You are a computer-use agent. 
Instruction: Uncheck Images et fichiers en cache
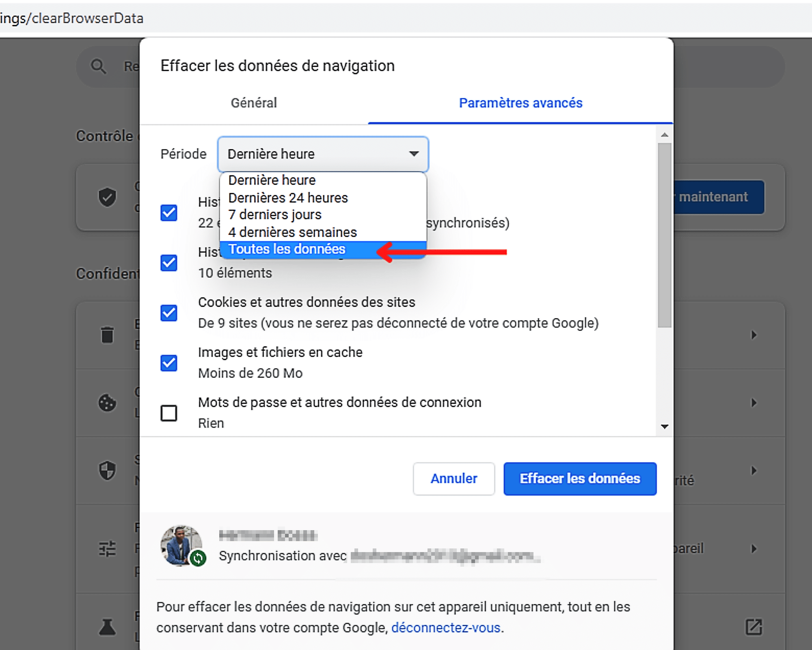tap(169, 363)
